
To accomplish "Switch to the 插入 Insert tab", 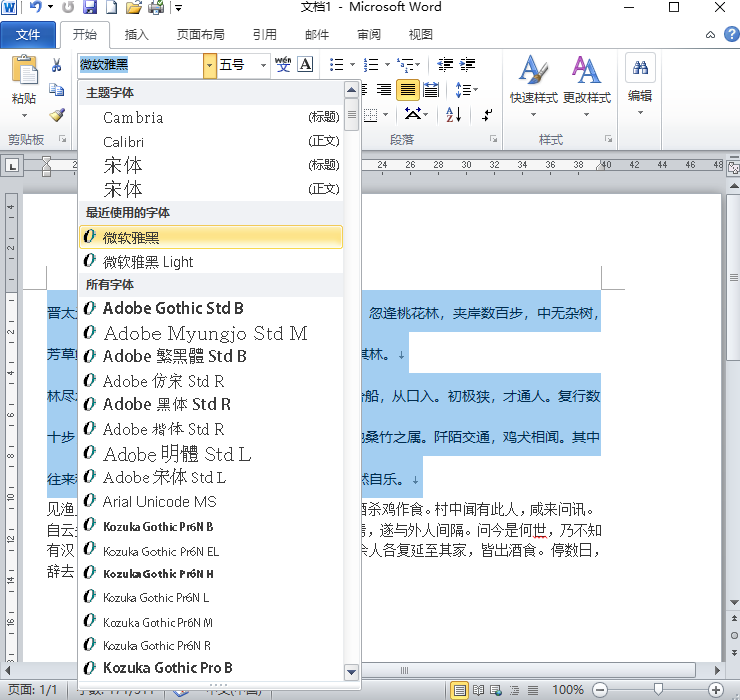I will click(136, 35).
